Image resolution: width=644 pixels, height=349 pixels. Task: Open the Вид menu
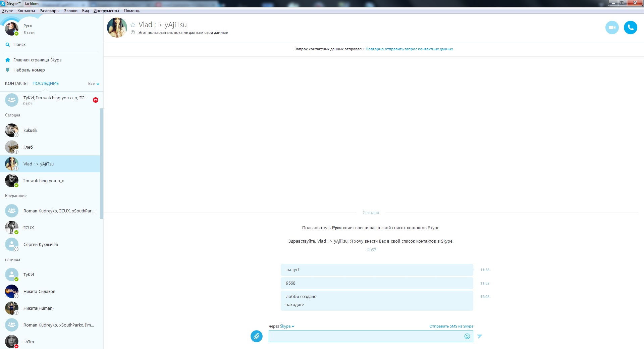pos(86,11)
